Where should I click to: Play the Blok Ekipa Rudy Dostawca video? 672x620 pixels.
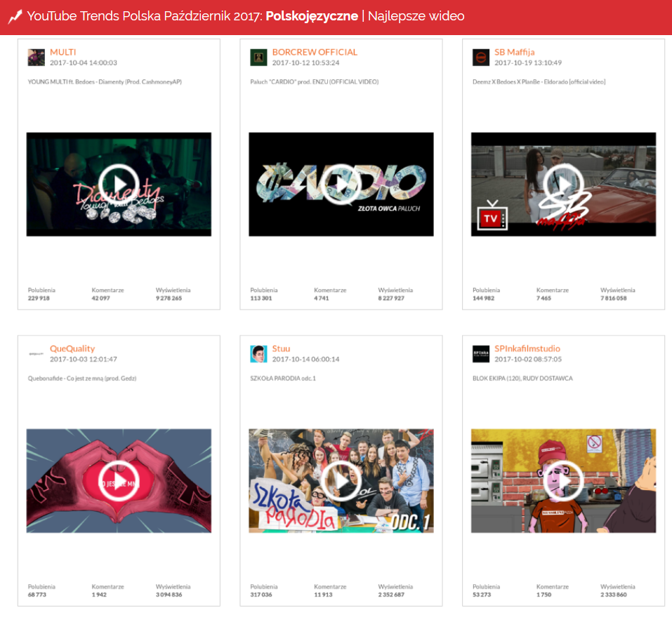pyautogui.click(x=563, y=480)
